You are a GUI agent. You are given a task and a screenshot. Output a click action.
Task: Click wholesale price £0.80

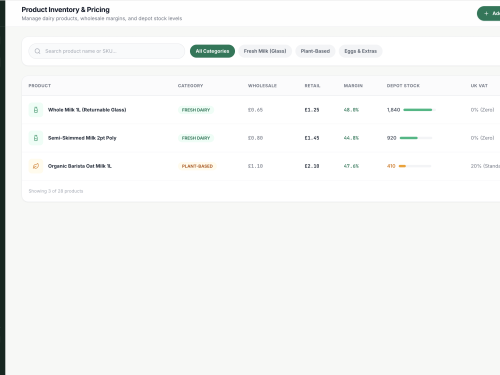click(x=255, y=138)
